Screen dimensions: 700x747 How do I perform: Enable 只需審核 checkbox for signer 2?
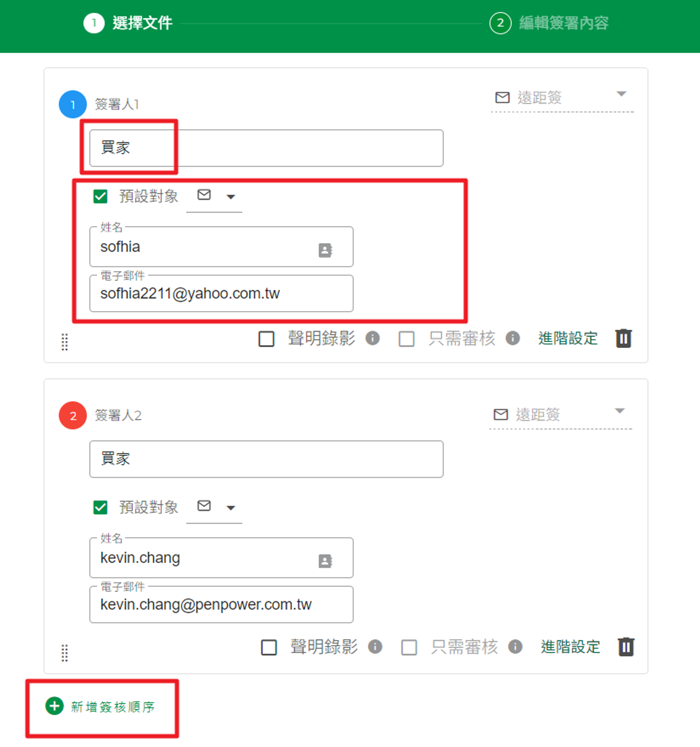(x=409, y=647)
